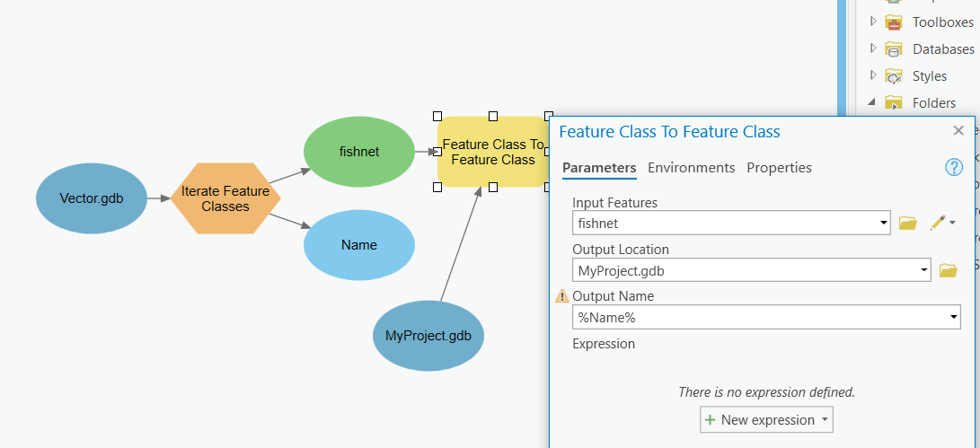Click the Styles folder icon
980x448 pixels.
pos(894,76)
